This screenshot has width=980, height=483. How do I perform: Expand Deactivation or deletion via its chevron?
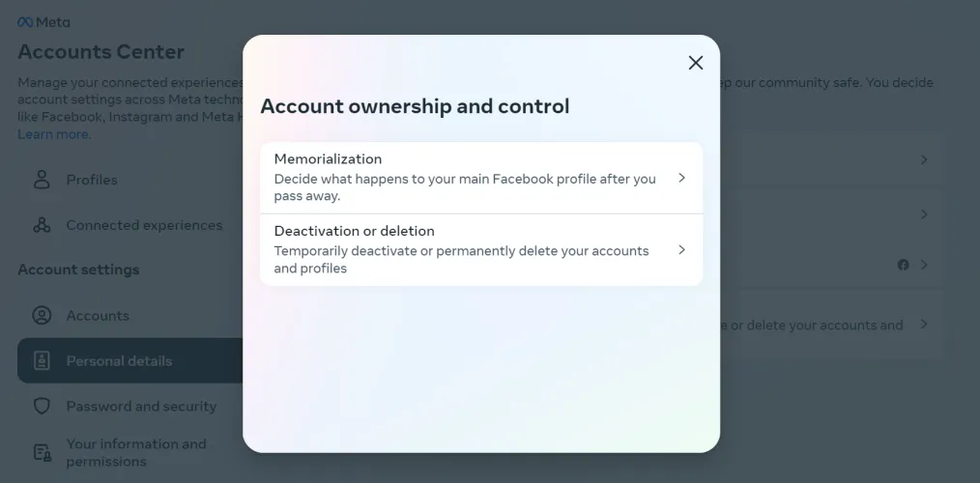(681, 250)
